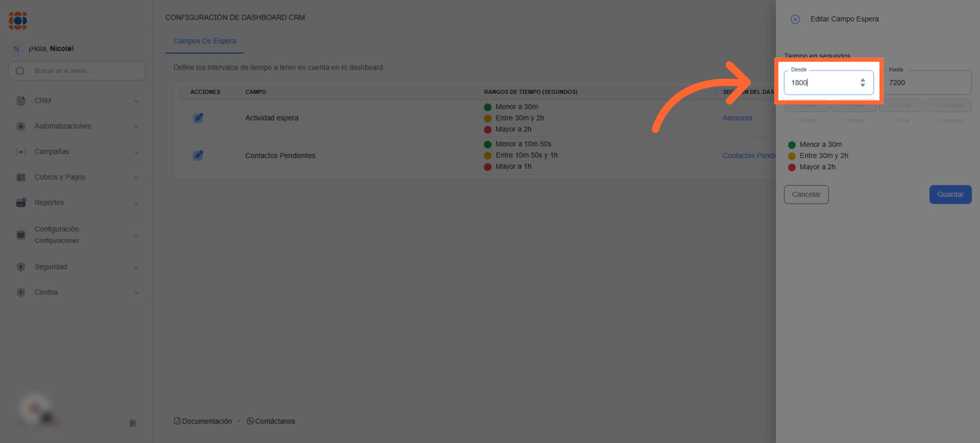Viewport: 980px width, 443px height.
Task: Click the Reportes sidebar icon
Action: coord(21,203)
